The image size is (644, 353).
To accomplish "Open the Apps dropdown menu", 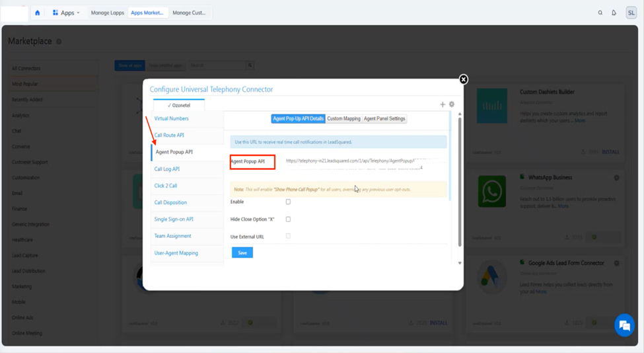I will 66,13.
